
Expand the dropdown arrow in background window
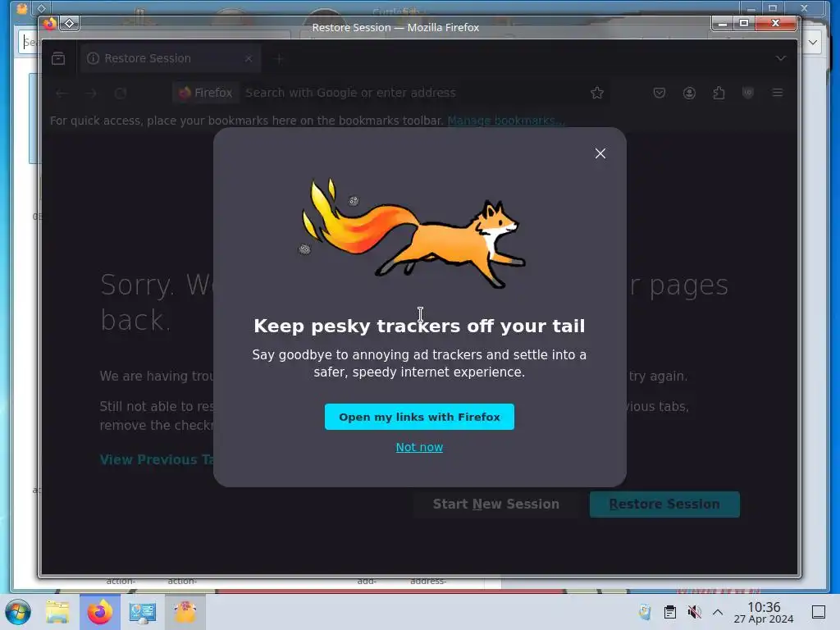pyautogui.click(x=813, y=43)
